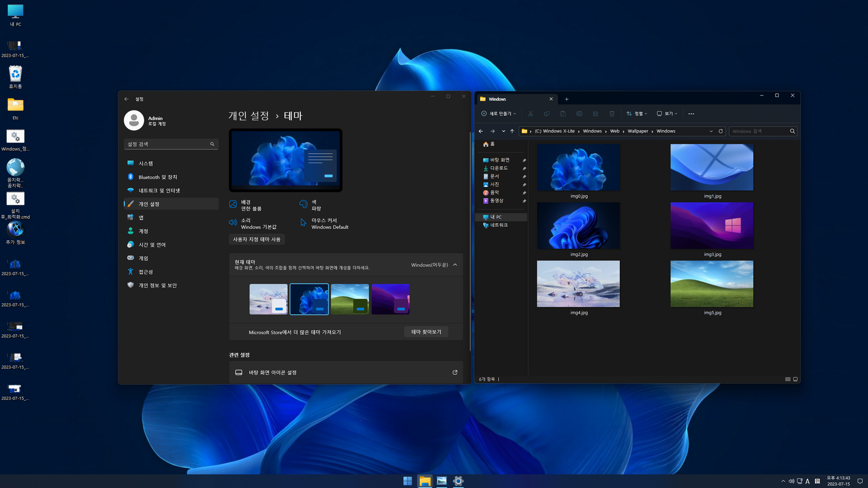Select the purple glow theme thumbnail
The image size is (868, 488).
[x=391, y=299]
